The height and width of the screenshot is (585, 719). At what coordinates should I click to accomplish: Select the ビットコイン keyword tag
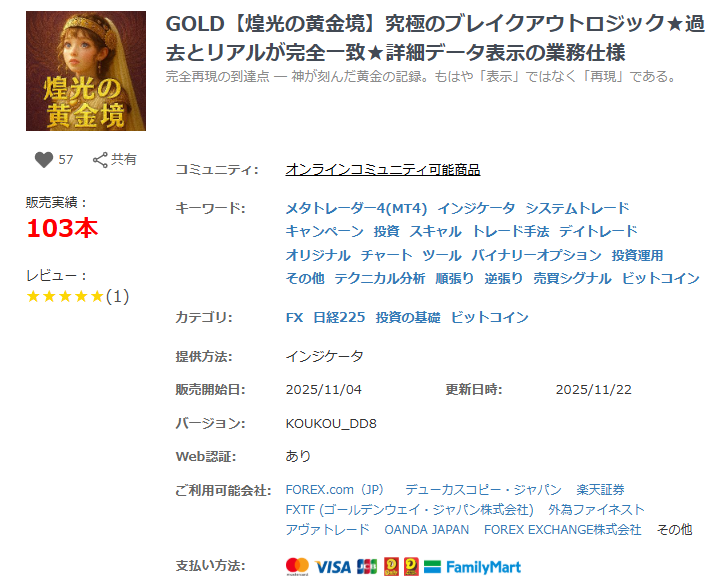(x=660, y=278)
